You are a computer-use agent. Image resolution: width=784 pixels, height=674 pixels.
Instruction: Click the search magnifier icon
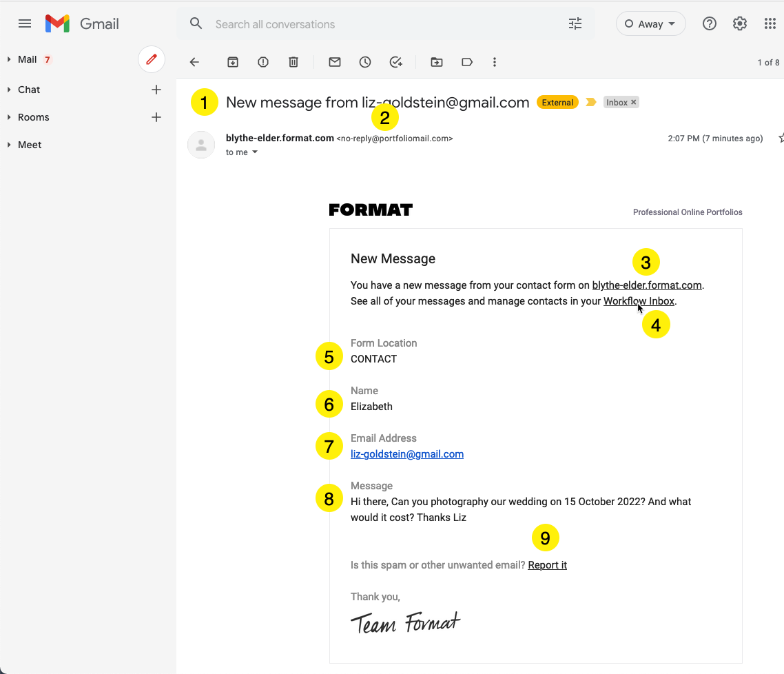click(x=196, y=23)
